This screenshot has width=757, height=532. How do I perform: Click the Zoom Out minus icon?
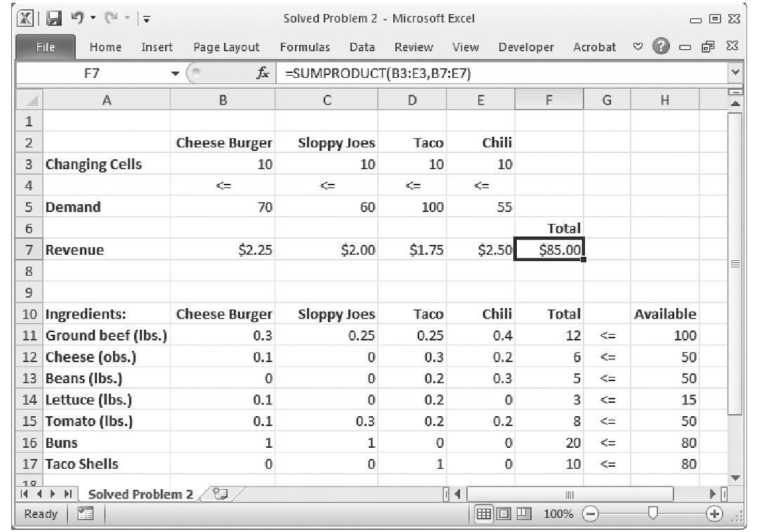pyautogui.click(x=588, y=513)
